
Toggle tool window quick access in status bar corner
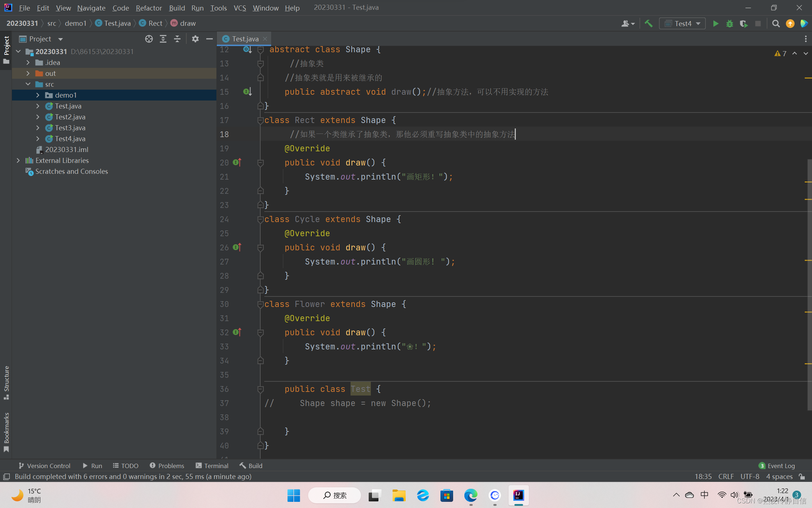(6, 476)
